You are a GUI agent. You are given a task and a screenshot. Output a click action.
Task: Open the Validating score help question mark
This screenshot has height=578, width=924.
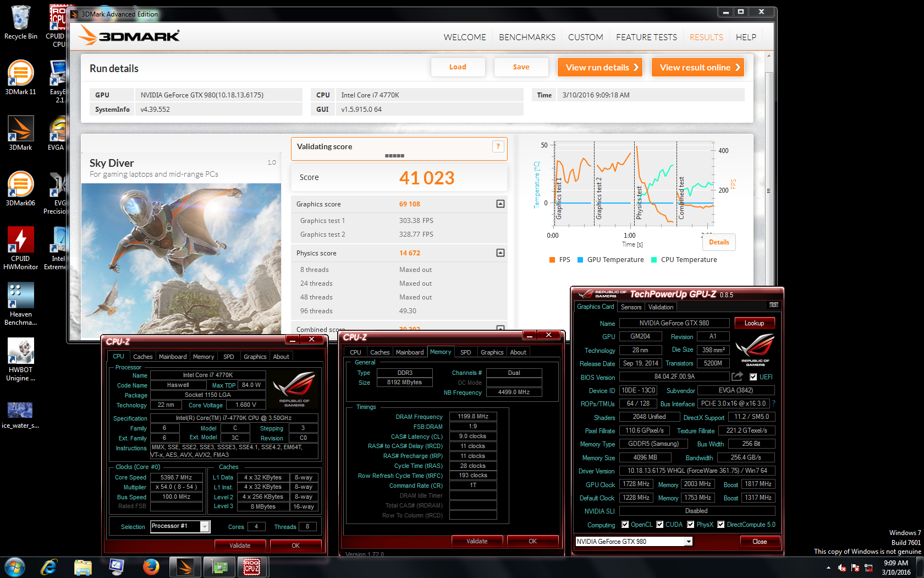498,146
